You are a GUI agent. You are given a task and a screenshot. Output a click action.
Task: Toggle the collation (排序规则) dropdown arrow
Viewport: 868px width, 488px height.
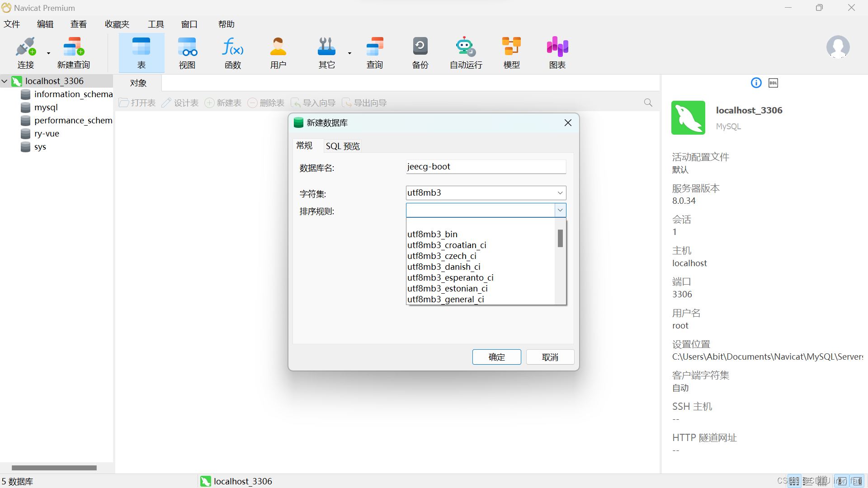tap(560, 210)
